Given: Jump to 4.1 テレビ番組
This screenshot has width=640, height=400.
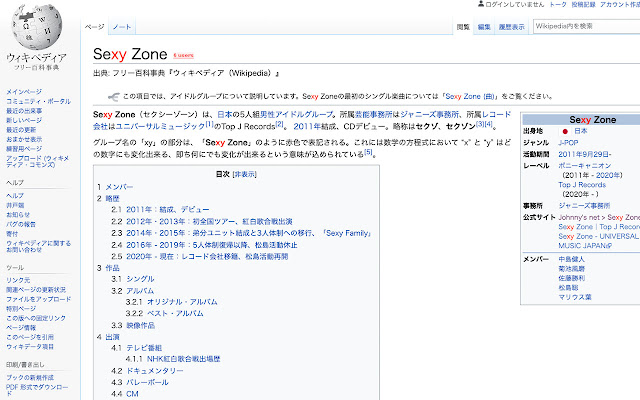Looking at the screenshot, I should click(144, 348).
